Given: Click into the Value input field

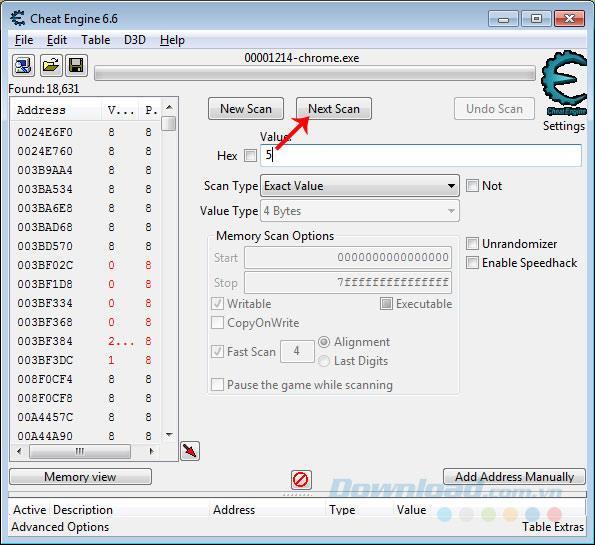Looking at the screenshot, I should coord(420,155).
